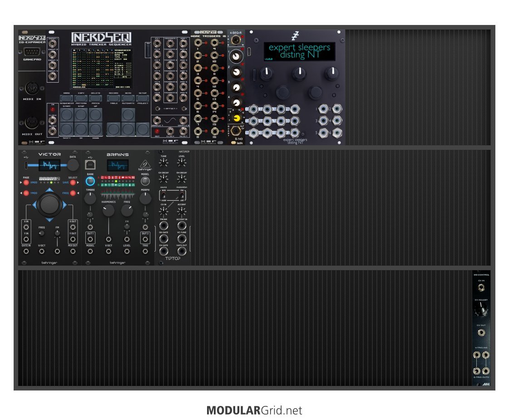509x420 pixels.
Task: Click the DELETE / PATCH button on NerdSEQ
Action: click(x=95, y=98)
